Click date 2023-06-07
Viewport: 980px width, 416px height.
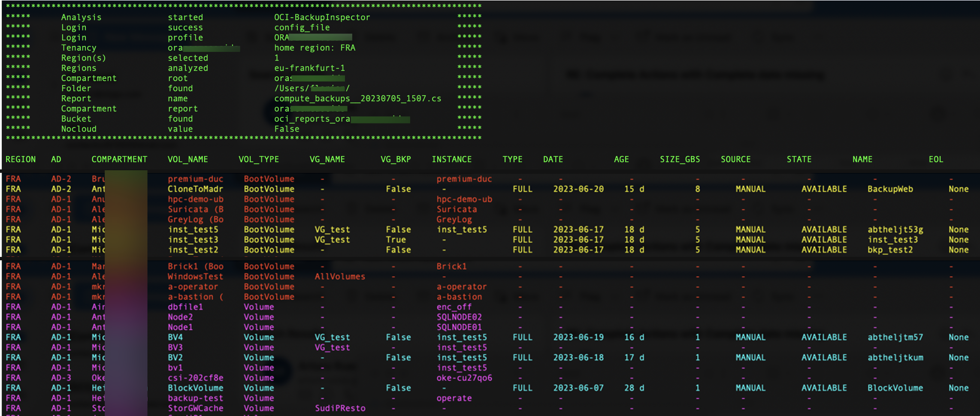(x=578, y=388)
